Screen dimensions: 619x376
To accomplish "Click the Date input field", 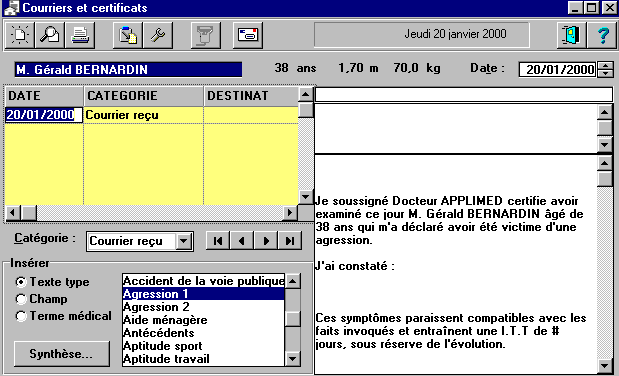I will [x=557, y=70].
